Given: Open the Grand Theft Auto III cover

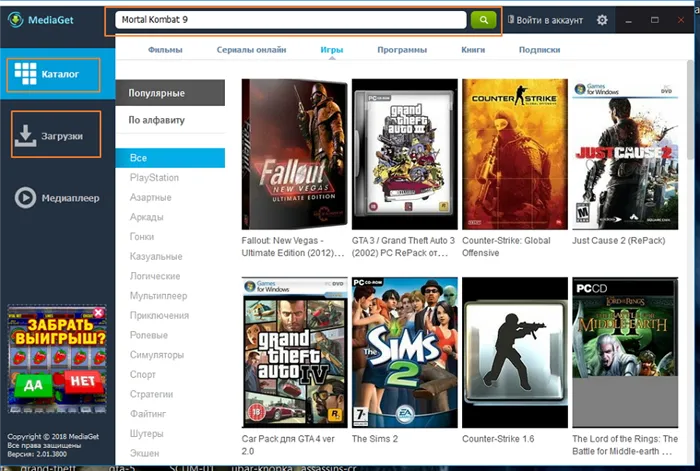Looking at the screenshot, I should point(404,154).
